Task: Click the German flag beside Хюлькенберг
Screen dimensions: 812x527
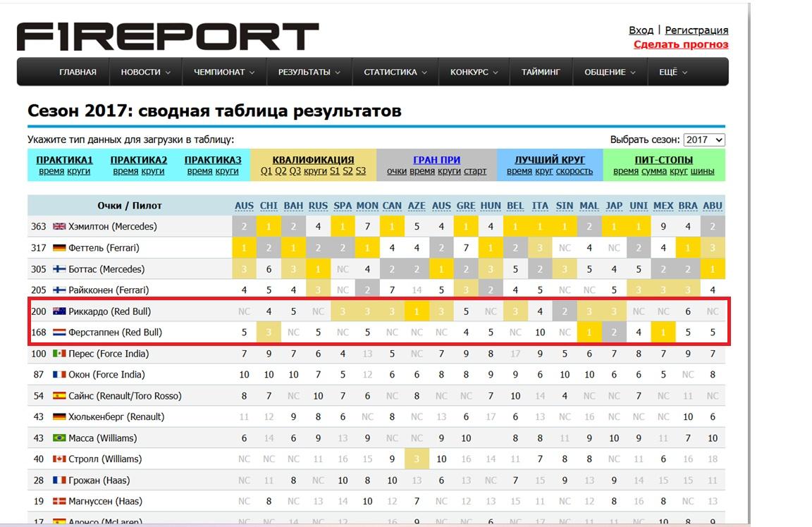Action: coord(59,416)
